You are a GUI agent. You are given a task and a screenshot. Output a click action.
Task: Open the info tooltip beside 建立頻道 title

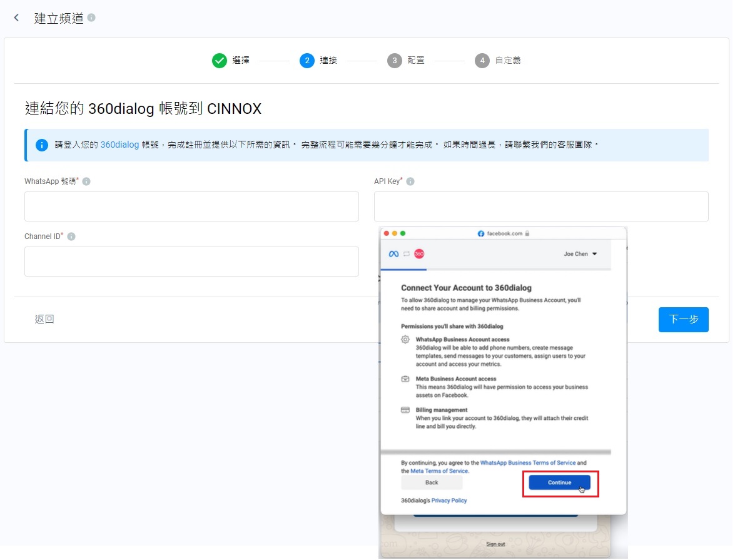point(91,18)
